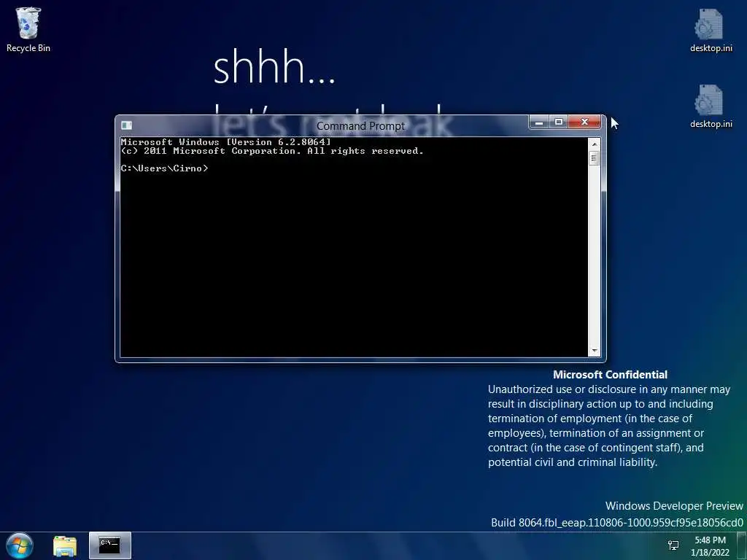Maximize the Command Prompt window

[x=558, y=122]
